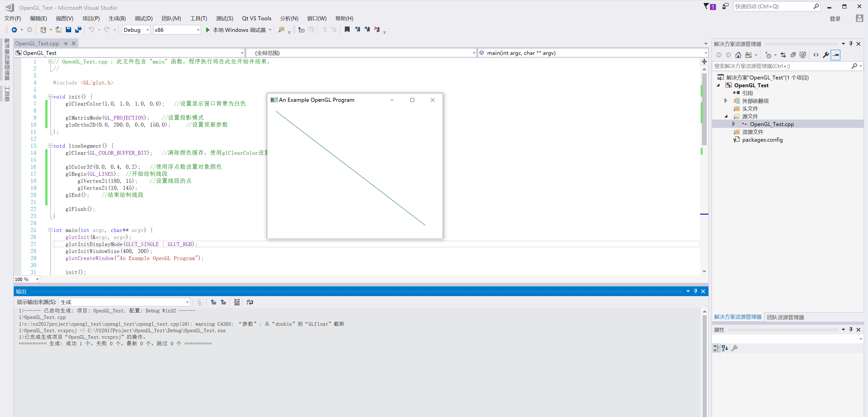Switch to the 团队资源管理器 tab
Image resolution: width=868 pixels, height=417 pixels.
(x=785, y=317)
